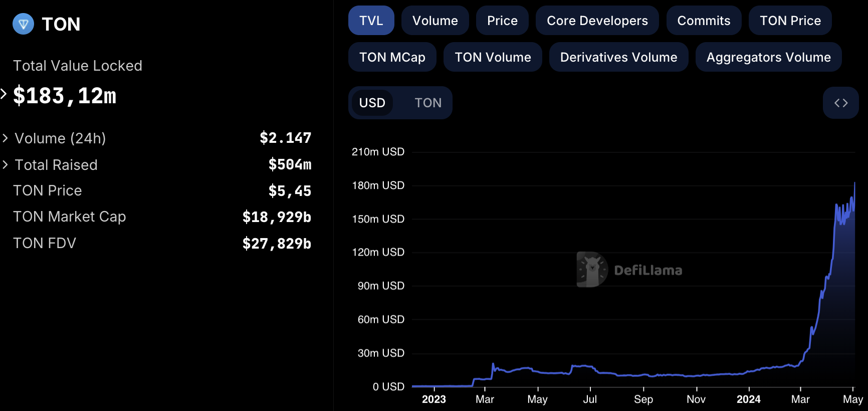Click the Nov x-axis label
The width and height of the screenshot is (868, 411).
click(x=696, y=399)
